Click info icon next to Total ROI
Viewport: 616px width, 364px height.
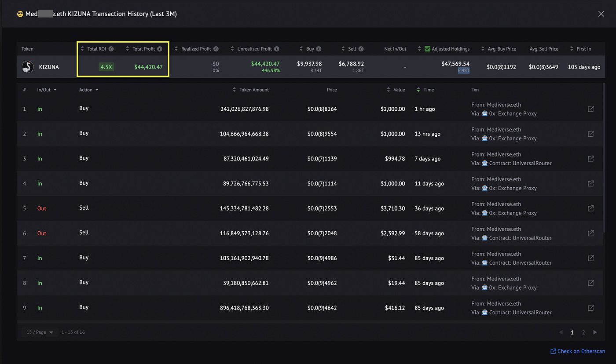[111, 49]
